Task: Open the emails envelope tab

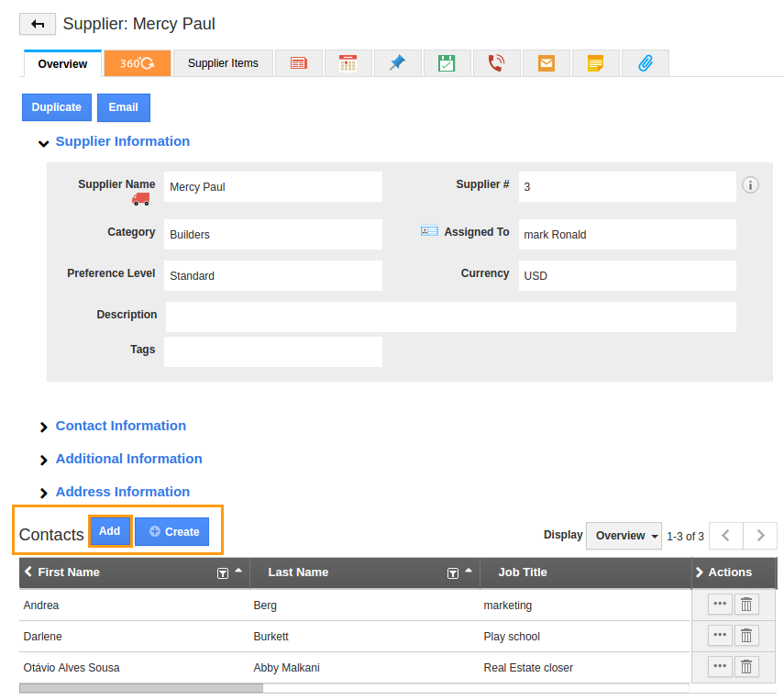Action: (x=547, y=63)
